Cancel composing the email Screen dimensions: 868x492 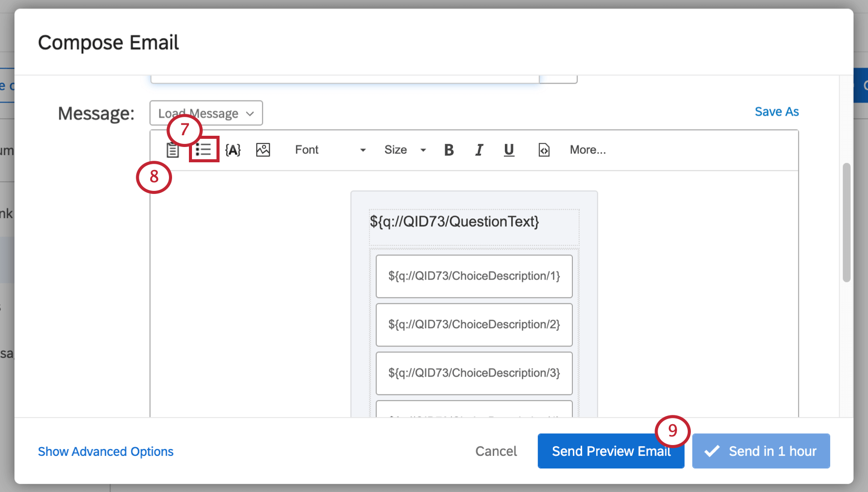click(496, 451)
